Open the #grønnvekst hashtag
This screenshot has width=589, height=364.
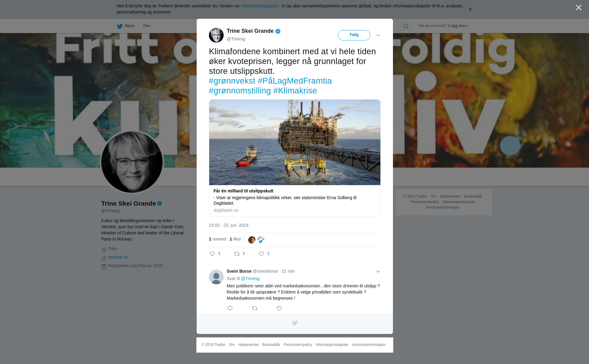232,81
